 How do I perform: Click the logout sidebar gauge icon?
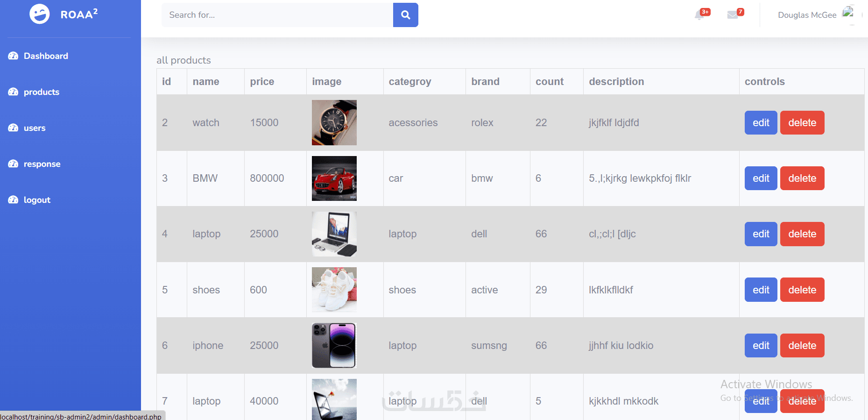(x=13, y=200)
